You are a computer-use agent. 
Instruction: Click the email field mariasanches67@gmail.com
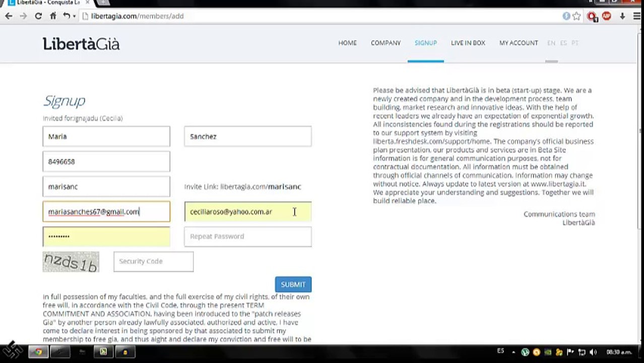click(x=106, y=212)
